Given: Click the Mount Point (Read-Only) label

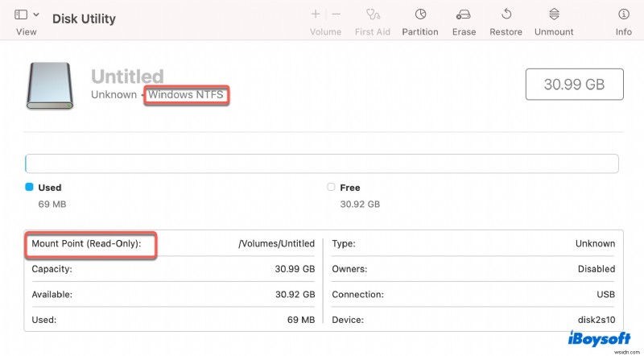Looking at the screenshot, I should coord(86,243).
